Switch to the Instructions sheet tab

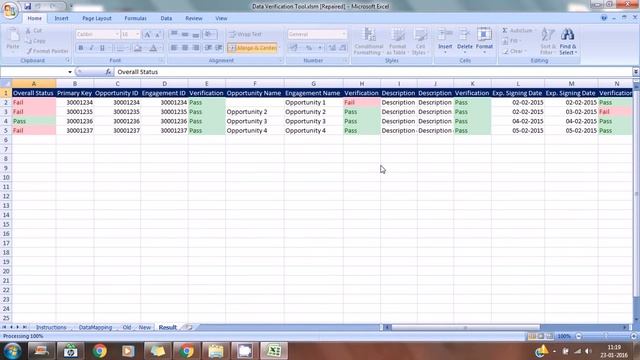point(51,327)
